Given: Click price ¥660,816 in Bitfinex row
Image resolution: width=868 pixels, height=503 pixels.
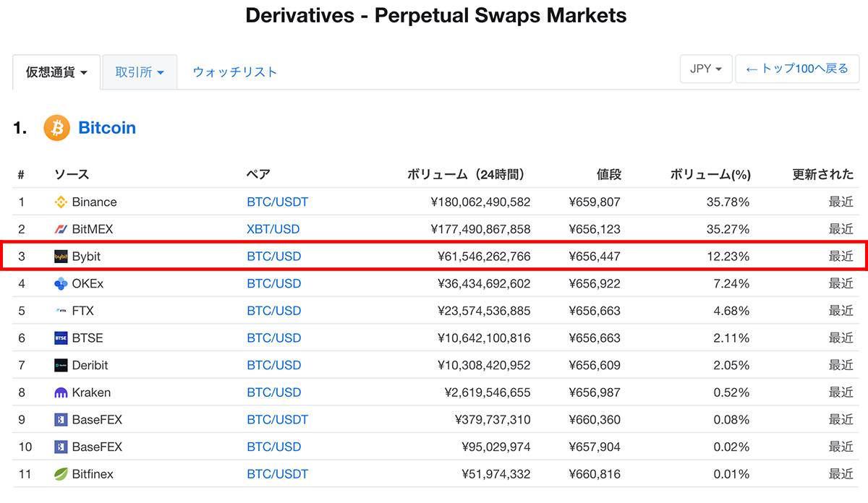Looking at the screenshot, I should click(x=595, y=474).
